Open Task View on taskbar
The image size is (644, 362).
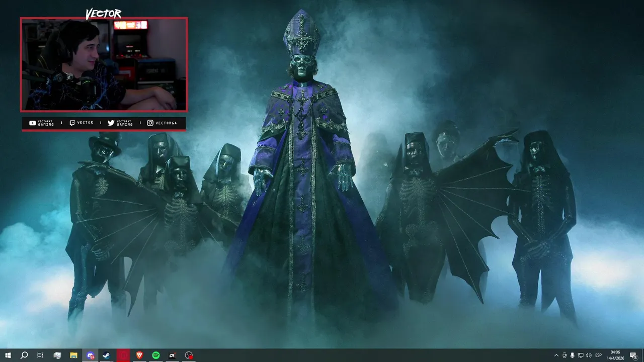tap(40, 355)
